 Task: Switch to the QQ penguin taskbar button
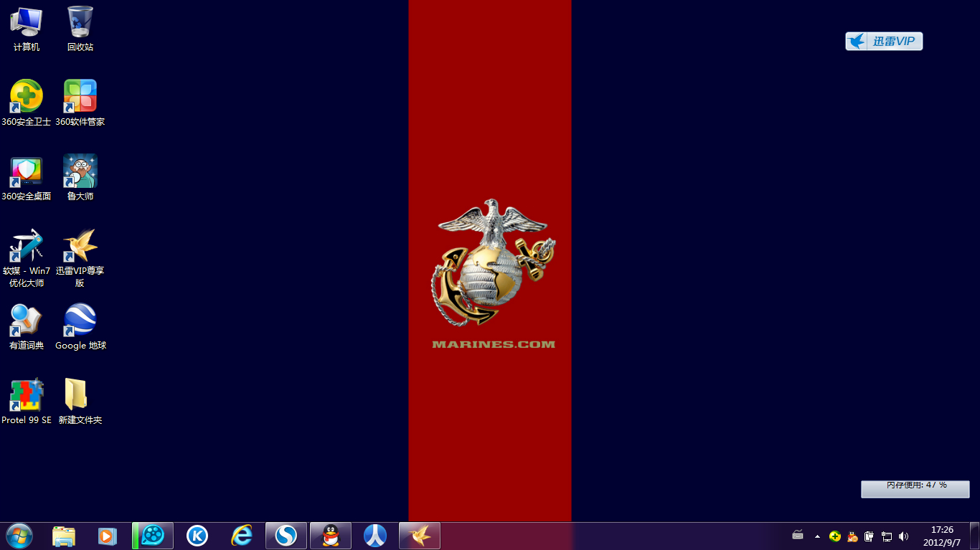point(331,536)
